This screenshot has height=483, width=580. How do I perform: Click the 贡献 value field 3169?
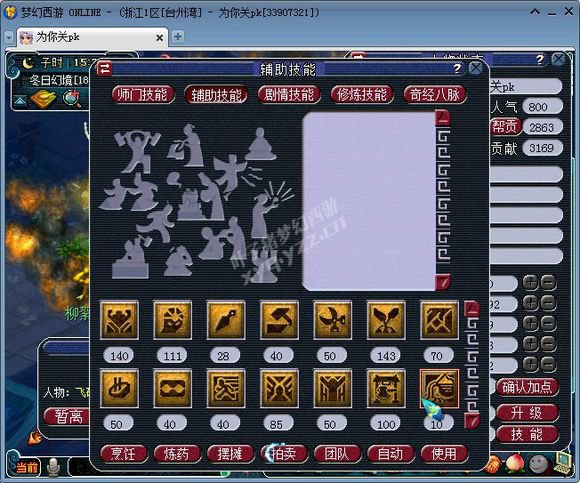point(542,148)
